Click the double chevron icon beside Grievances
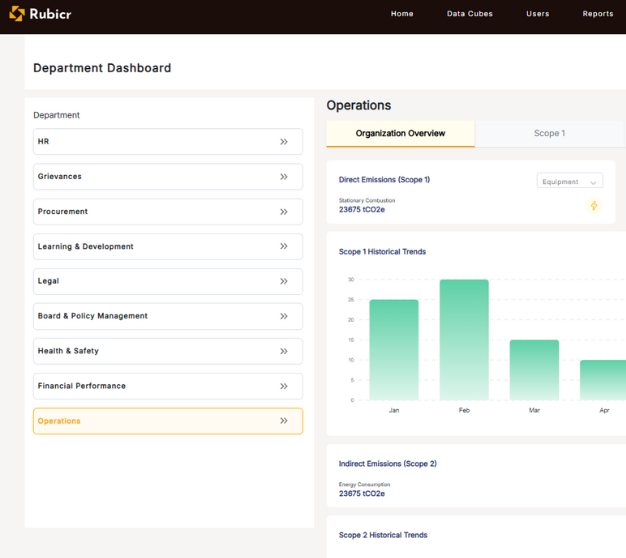626x558 pixels. click(x=284, y=177)
